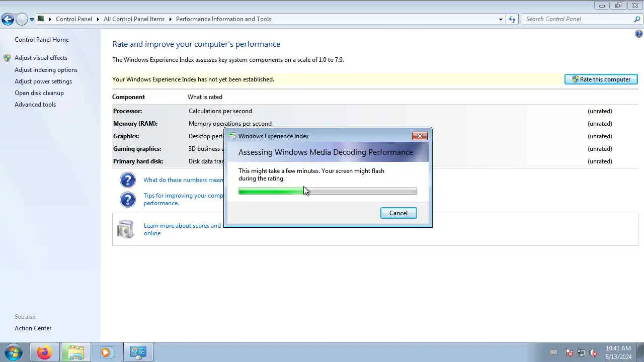Click the Refresh button in address bar

512,19
